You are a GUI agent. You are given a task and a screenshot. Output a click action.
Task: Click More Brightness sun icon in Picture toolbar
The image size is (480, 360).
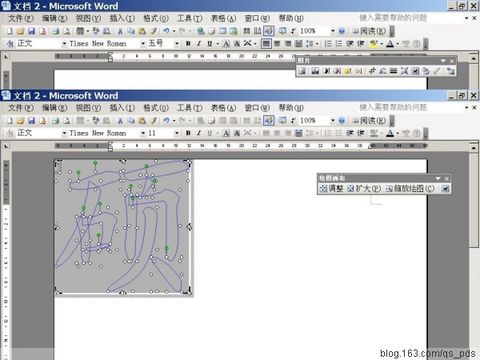[x=347, y=71]
